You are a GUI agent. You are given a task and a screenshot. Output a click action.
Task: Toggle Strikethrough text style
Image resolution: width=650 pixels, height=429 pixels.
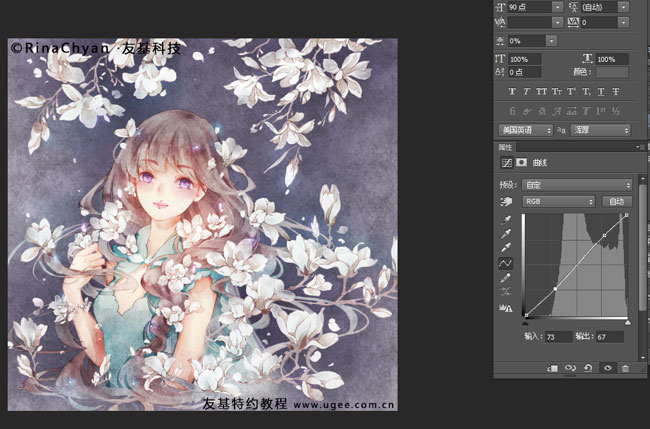(x=616, y=92)
